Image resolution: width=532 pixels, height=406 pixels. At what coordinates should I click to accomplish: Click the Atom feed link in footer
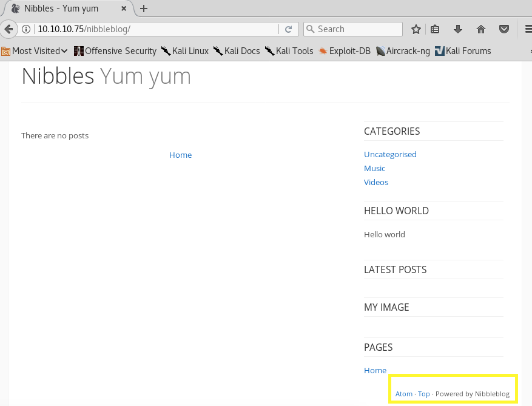point(403,394)
